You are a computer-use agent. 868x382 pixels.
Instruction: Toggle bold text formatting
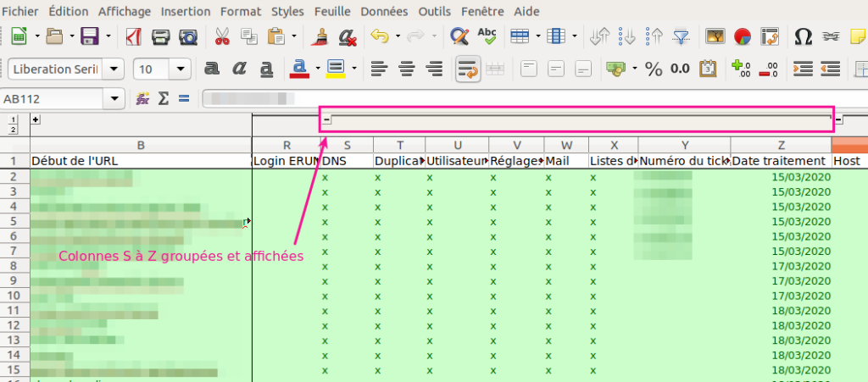click(213, 69)
